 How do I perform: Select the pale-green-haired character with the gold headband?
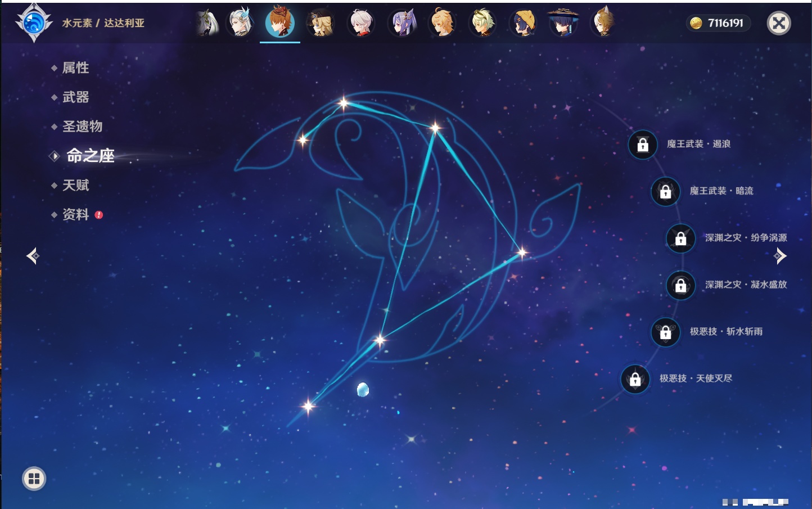[x=482, y=22]
